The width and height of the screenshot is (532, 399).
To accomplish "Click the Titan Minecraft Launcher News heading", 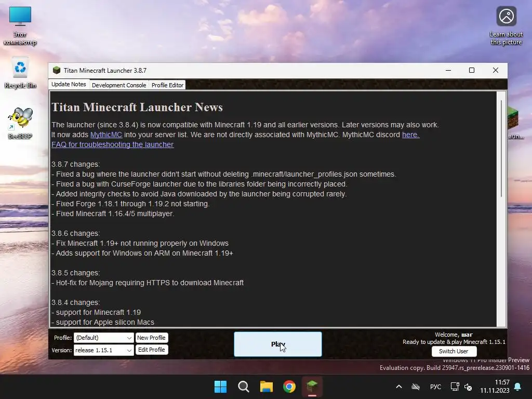I will coord(137,107).
